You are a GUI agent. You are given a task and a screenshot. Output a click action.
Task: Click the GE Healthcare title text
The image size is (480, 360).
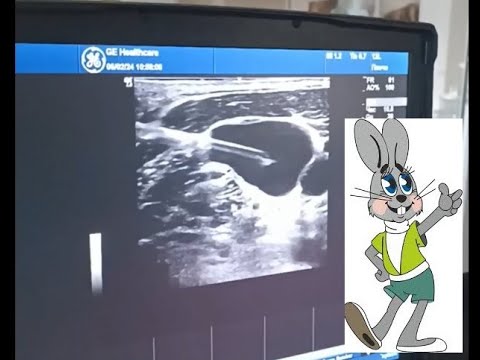132,52
